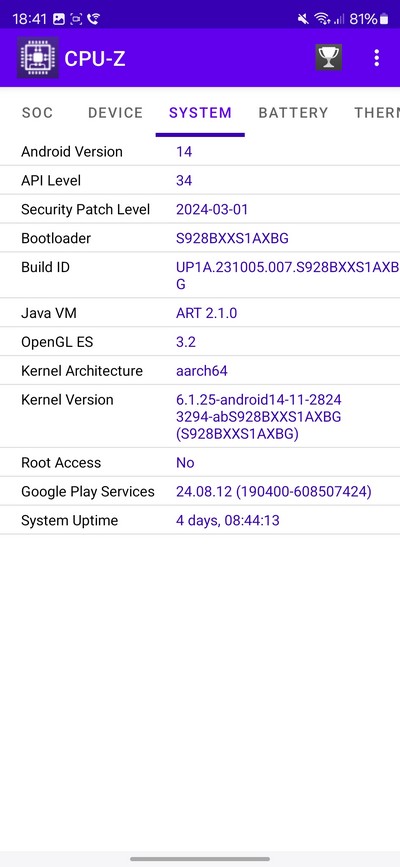400x867 pixels.
Task: Tap the Google Play Services row
Action: pos(200,492)
